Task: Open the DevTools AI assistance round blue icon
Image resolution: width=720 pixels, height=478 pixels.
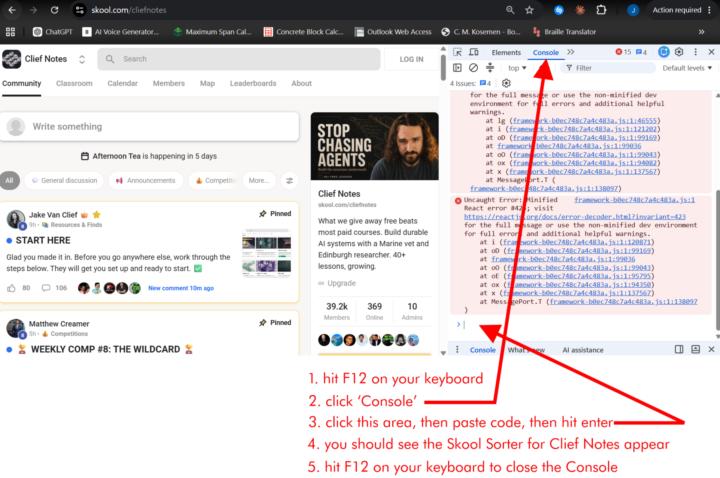Action: (664, 52)
